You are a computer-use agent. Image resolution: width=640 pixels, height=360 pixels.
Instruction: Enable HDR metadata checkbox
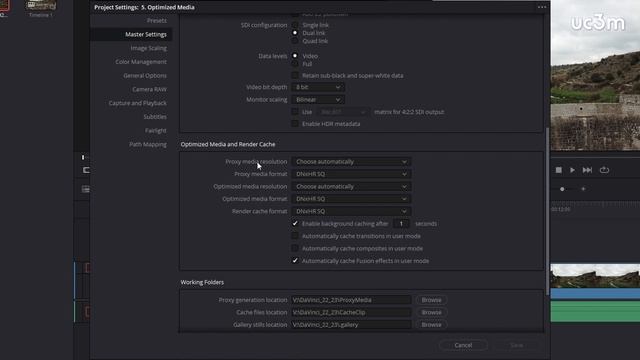(x=295, y=123)
